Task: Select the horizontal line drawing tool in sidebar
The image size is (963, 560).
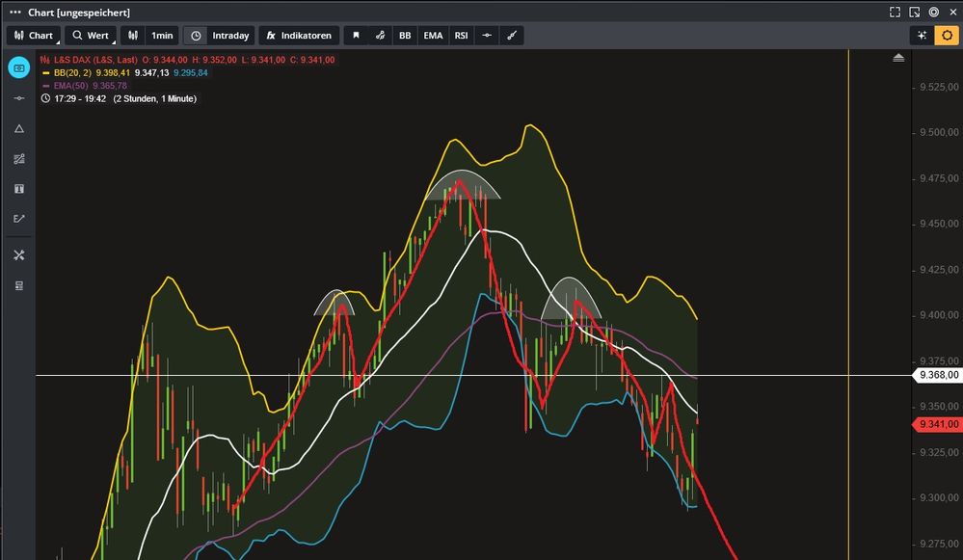Action: (x=18, y=98)
